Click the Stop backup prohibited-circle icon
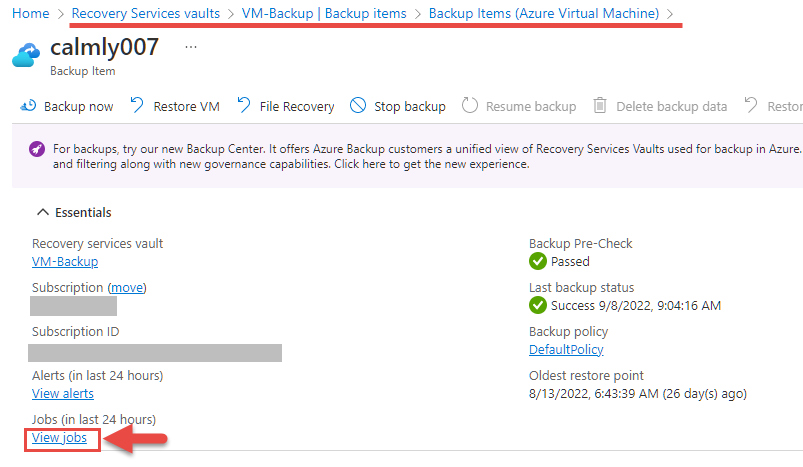The height and width of the screenshot is (467, 803). [358, 105]
